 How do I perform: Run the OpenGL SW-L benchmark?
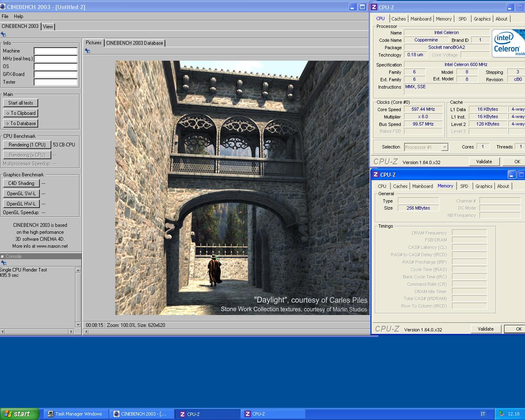(x=21, y=194)
